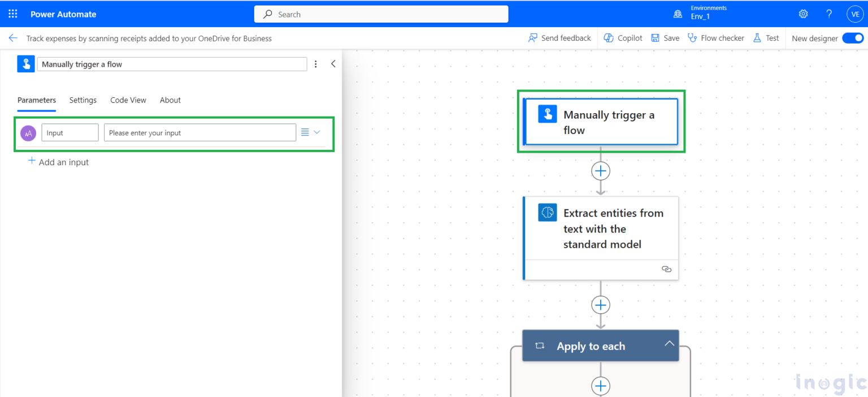
Task: Open the VE account avatar menu
Action: point(855,14)
